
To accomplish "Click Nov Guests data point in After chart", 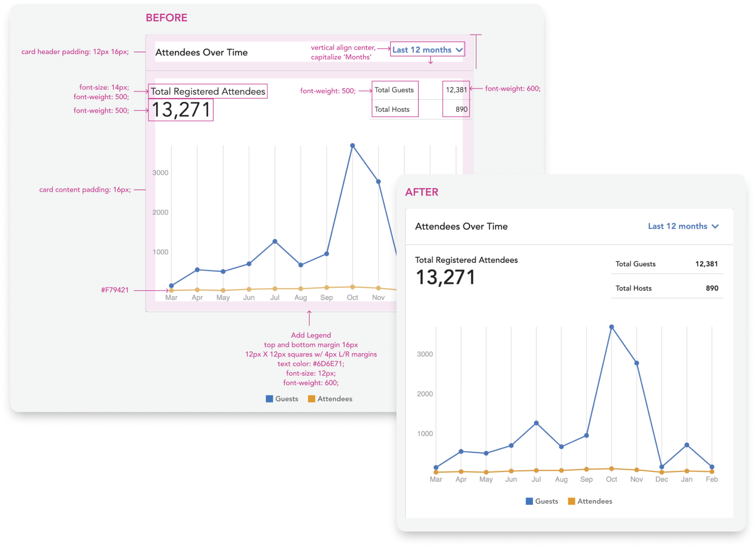I will coord(636,363).
